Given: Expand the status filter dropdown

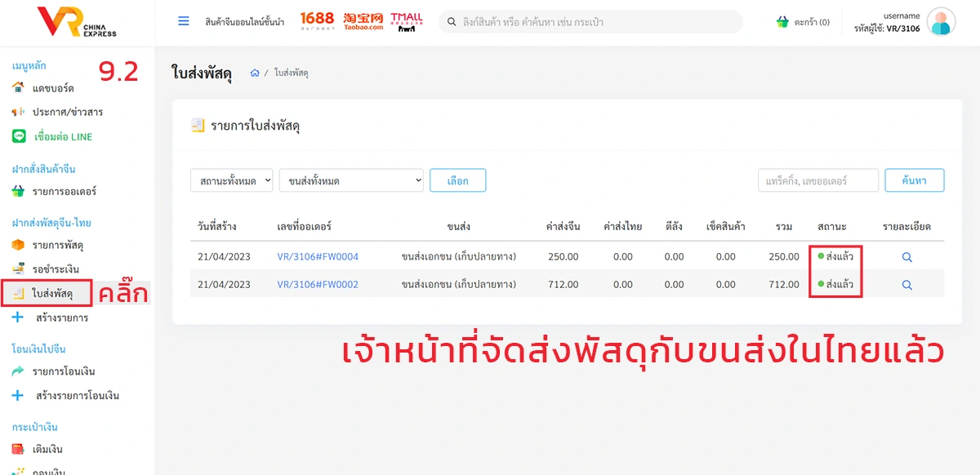Looking at the screenshot, I should (x=232, y=180).
